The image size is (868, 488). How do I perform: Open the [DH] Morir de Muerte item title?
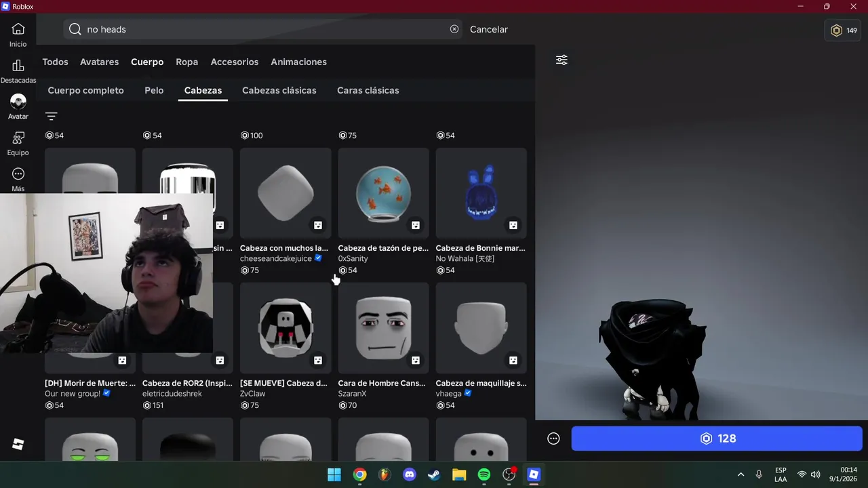coord(90,383)
